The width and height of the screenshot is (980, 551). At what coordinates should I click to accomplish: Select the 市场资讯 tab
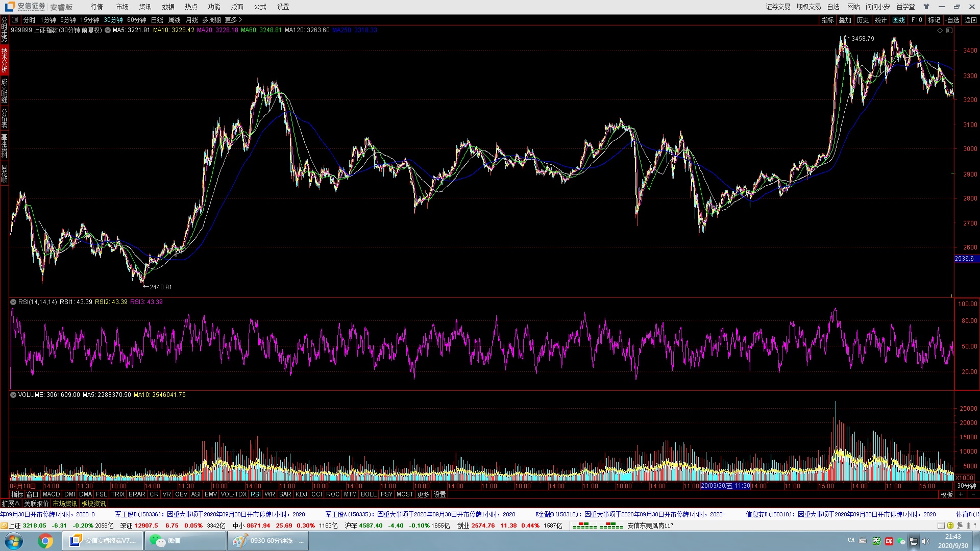pyautogui.click(x=65, y=504)
